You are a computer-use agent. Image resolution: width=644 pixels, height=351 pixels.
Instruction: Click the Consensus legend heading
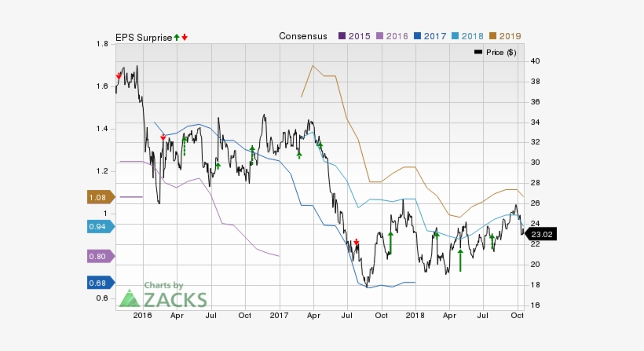[x=303, y=36]
